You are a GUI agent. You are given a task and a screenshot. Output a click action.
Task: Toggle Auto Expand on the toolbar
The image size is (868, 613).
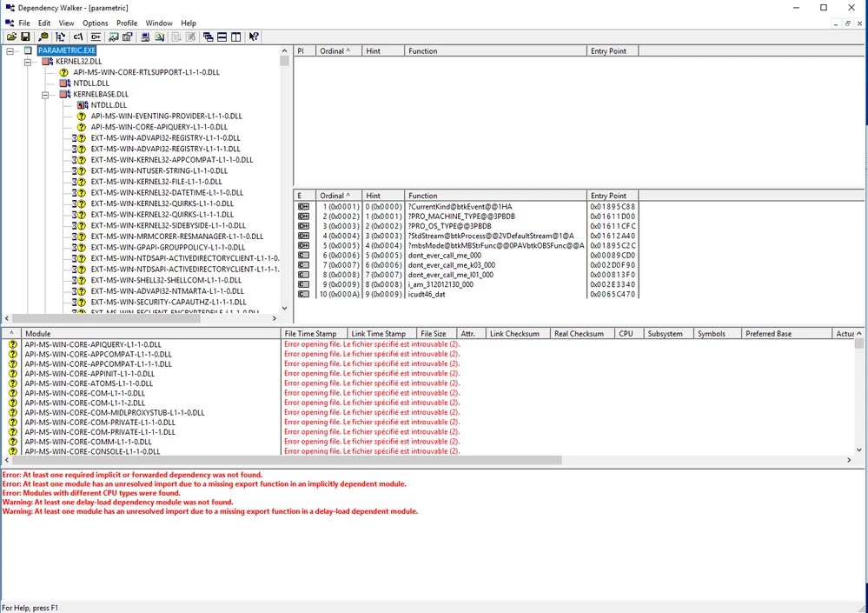62,37
